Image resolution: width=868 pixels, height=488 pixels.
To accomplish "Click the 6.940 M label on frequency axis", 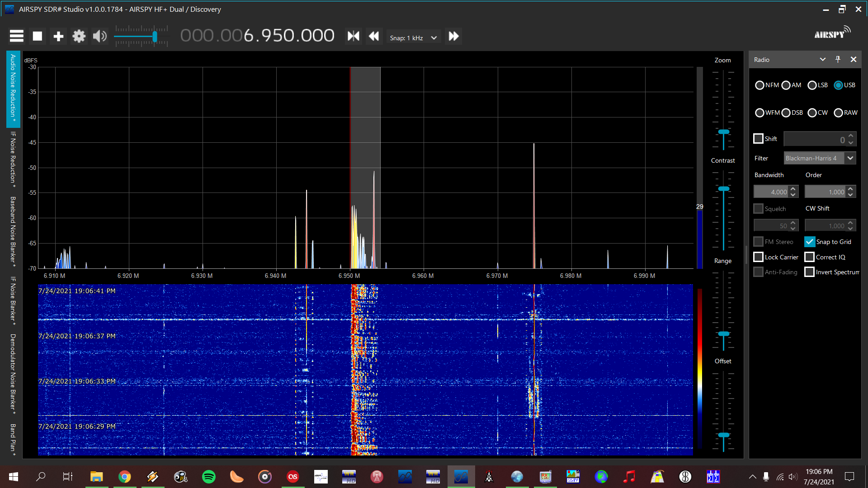I will (x=275, y=276).
